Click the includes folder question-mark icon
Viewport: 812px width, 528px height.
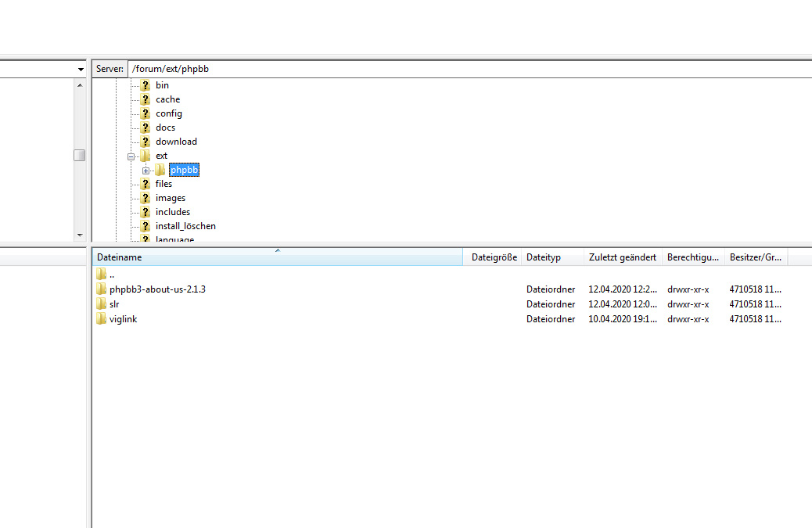pyautogui.click(x=146, y=212)
